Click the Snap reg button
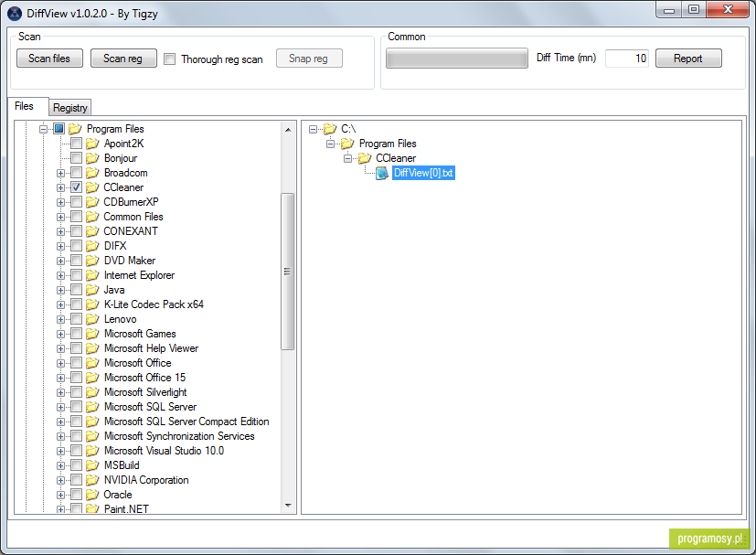Viewport: 756px width, 555px height. coord(309,59)
